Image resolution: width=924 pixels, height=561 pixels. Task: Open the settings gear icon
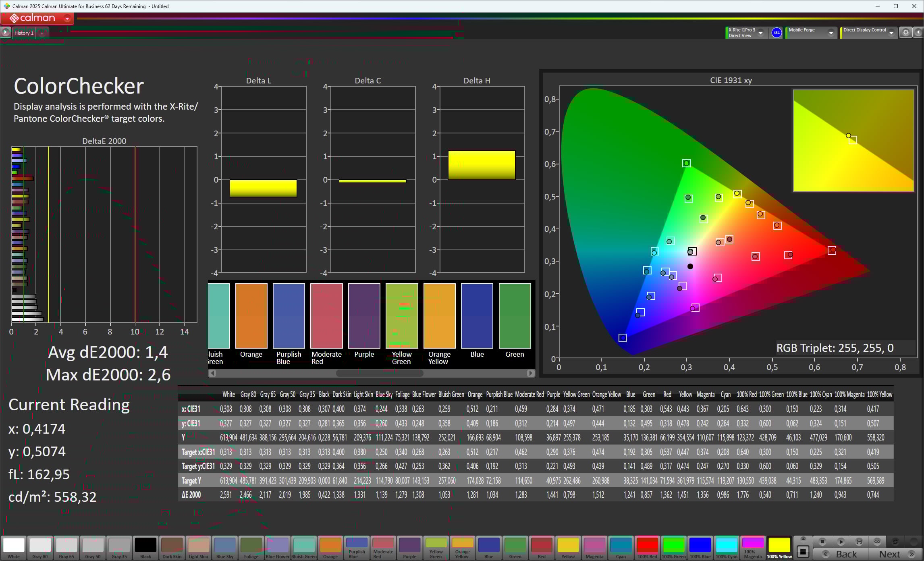[905, 33]
